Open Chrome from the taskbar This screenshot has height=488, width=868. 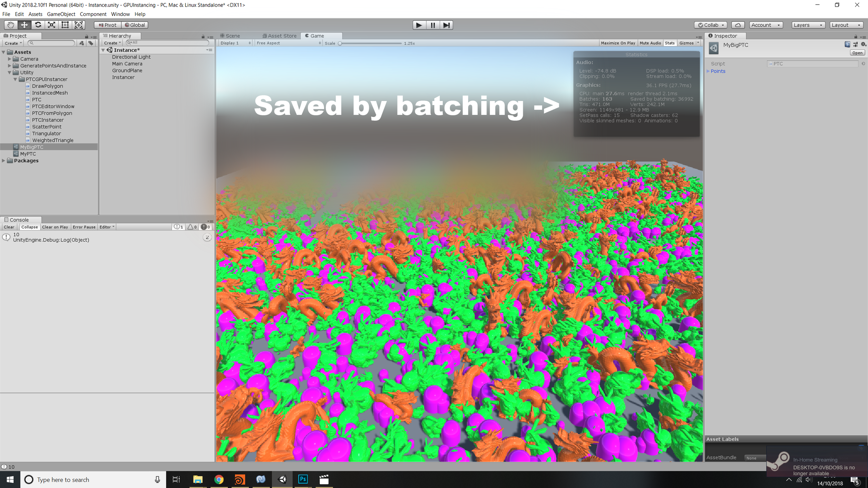click(x=219, y=480)
